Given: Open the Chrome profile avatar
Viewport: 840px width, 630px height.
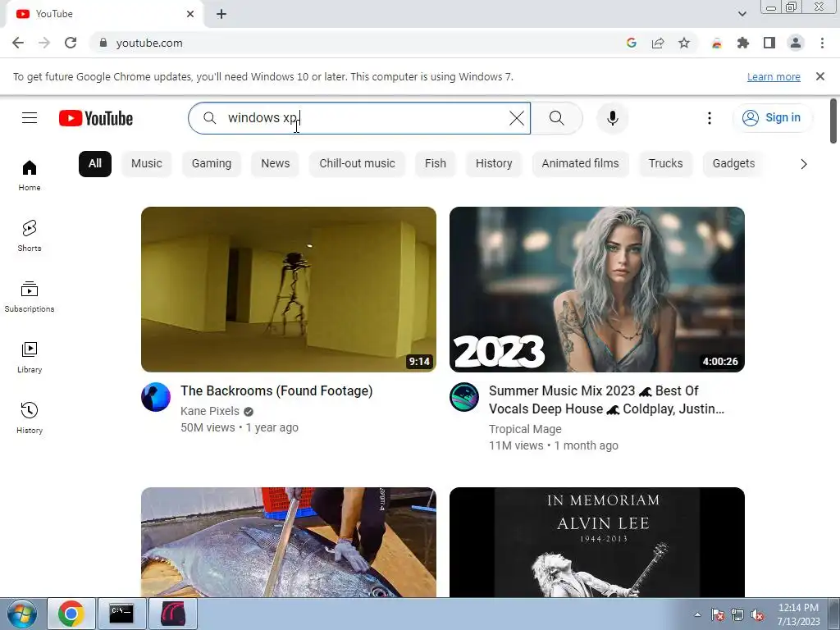Looking at the screenshot, I should (796, 43).
